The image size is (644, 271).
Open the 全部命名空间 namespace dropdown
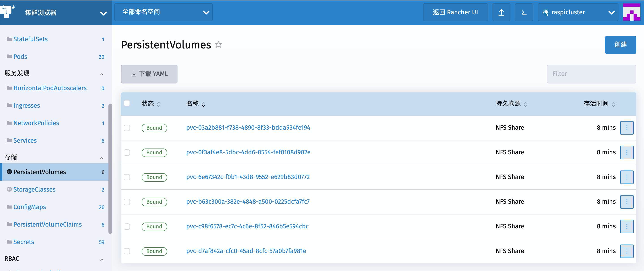pos(164,12)
